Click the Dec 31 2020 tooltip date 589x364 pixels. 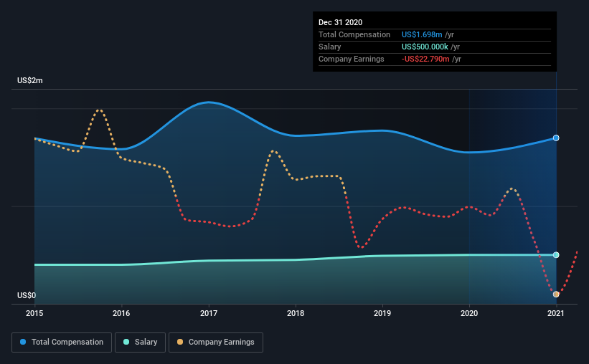pos(340,22)
